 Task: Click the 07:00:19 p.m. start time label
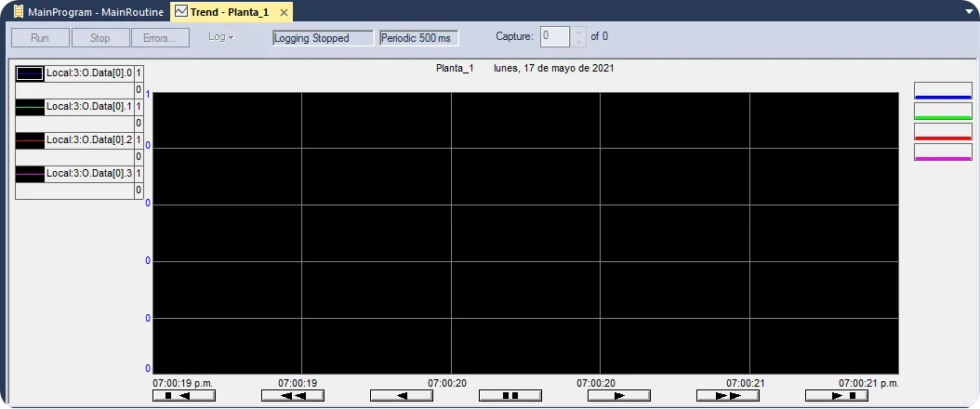[182, 382]
